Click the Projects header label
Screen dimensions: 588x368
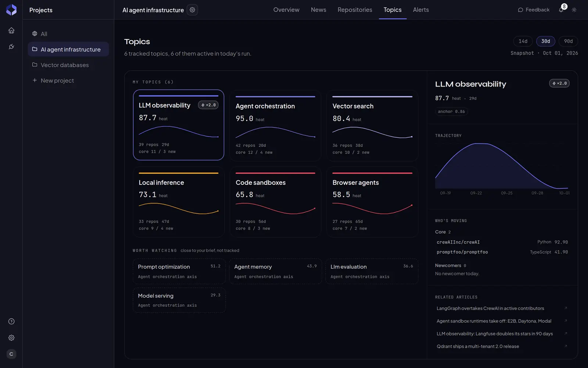coord(41,10)
